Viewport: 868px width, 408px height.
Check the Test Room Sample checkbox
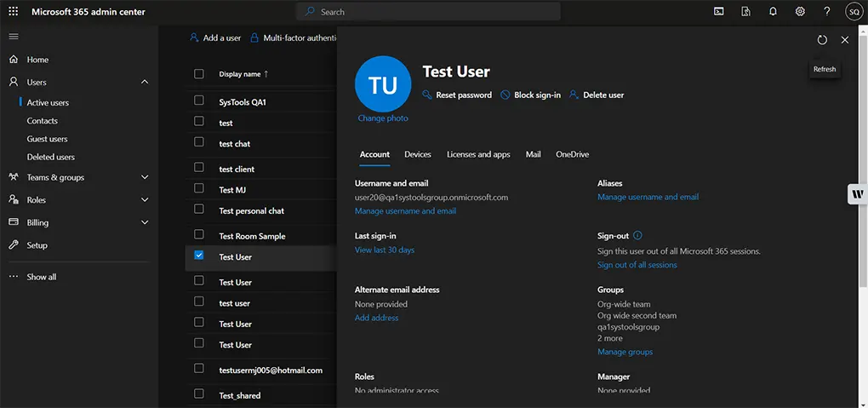pyautogui.click(x=199, y=234)
